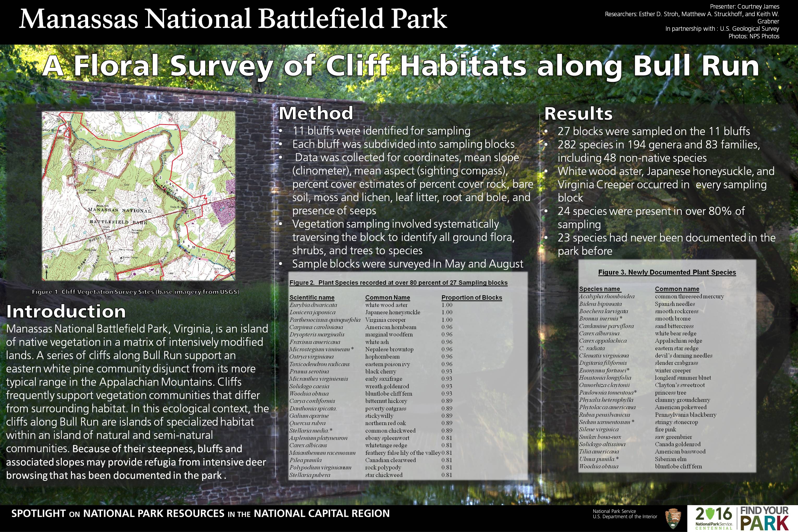The image size is (798, 532).
Task: Click '23 species had never been documented' bullet
Action: click(x=666, y=244)
